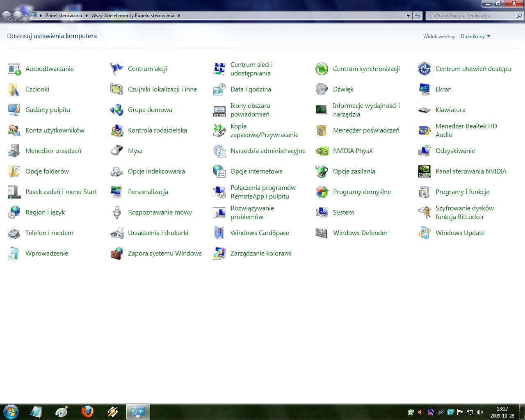Click the Control Panel taskbar button

tap(138, 411)
